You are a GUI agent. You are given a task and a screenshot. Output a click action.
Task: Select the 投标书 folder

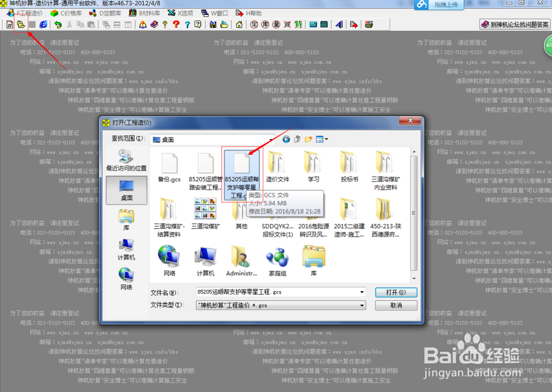349,167
